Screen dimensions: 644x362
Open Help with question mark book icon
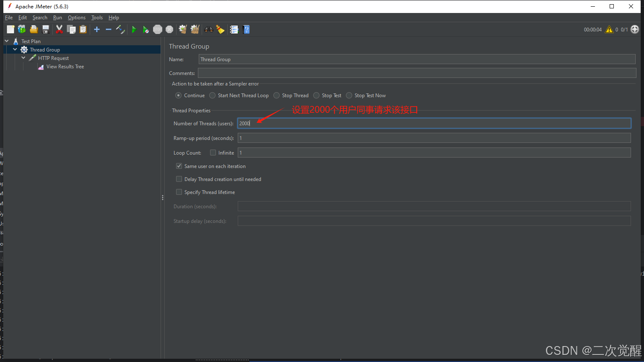coord(246,29)
